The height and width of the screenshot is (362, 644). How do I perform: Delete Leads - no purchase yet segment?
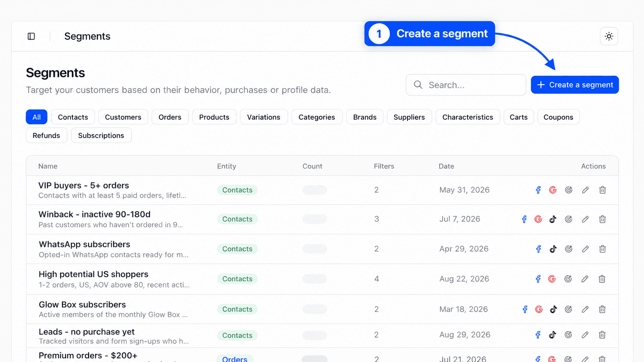[602, 335]
